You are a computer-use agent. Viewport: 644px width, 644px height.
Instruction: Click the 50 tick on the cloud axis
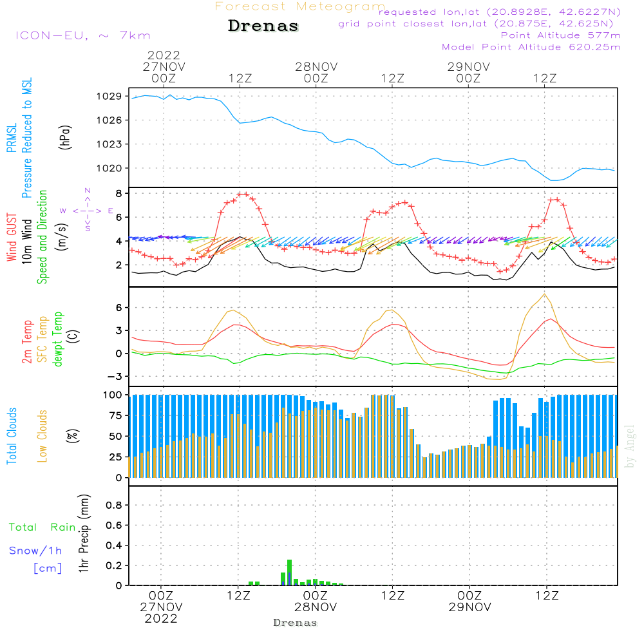click(x=116, y=437)
